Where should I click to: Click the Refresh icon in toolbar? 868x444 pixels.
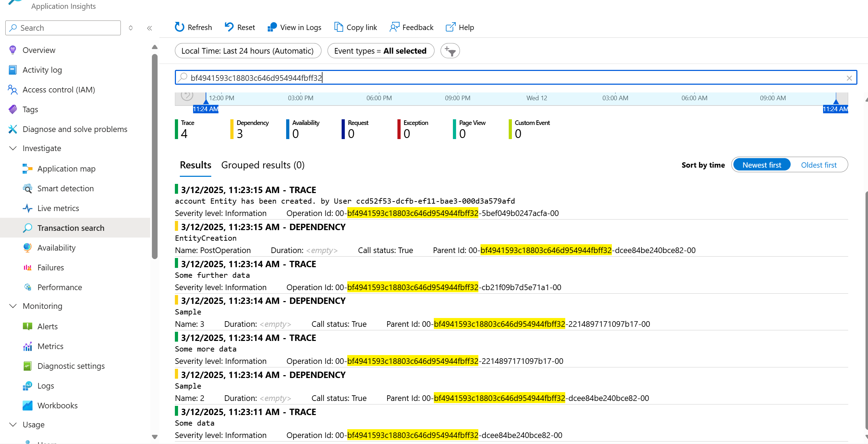(x=179, y=27)
